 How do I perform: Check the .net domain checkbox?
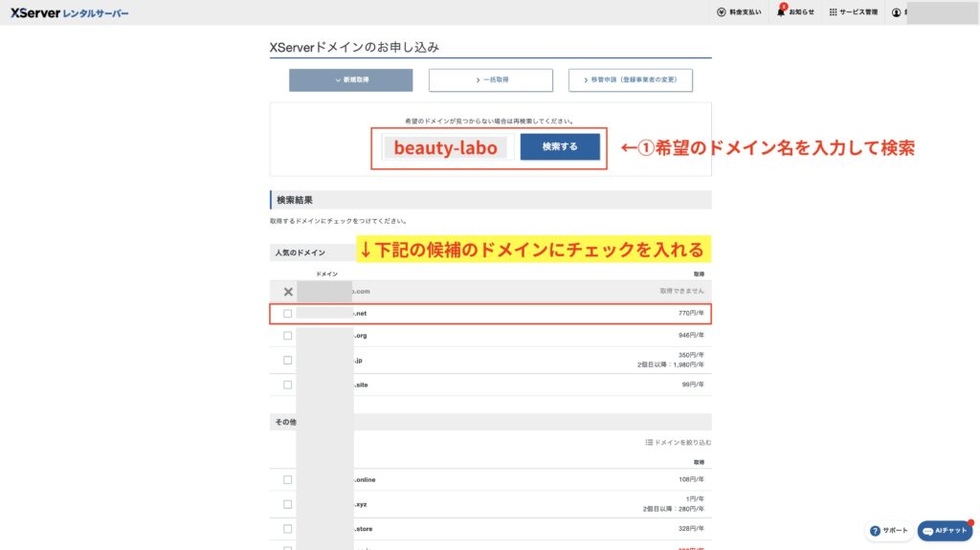pyautogui.click(x=288, y=313)
